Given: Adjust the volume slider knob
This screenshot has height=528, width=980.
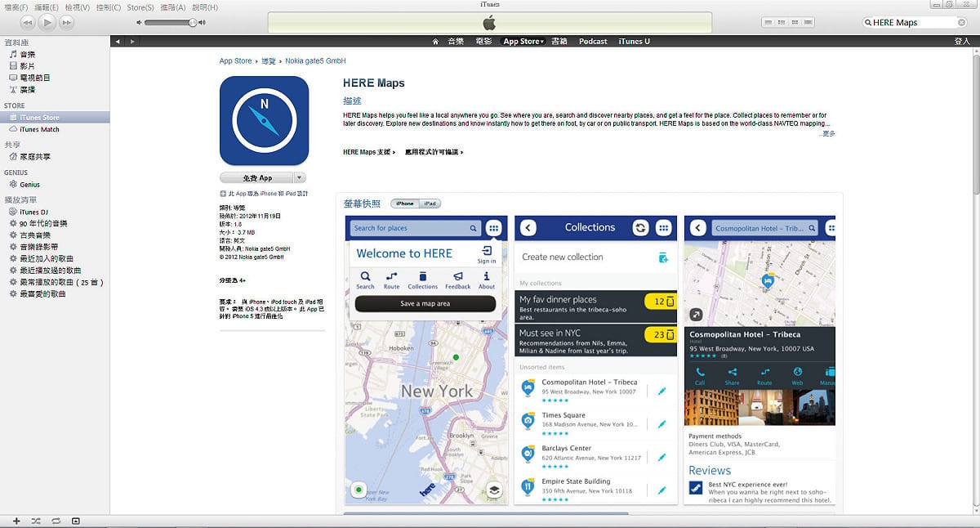Looking at the screenshot, I should [192, 22].
